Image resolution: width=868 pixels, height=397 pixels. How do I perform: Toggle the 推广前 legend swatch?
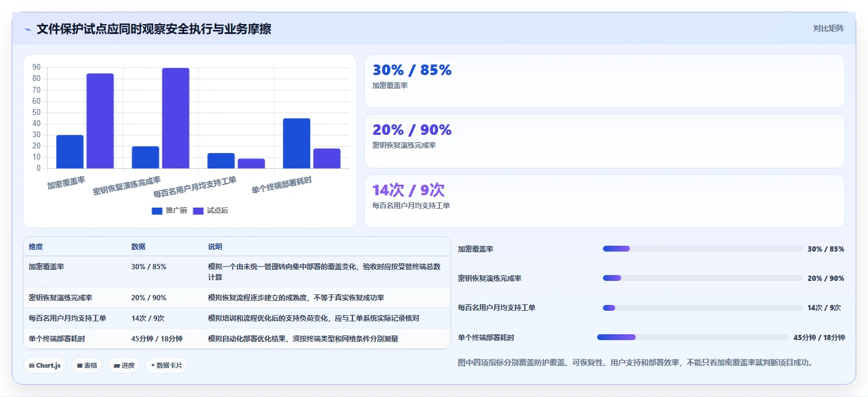[x=157, y=211]
